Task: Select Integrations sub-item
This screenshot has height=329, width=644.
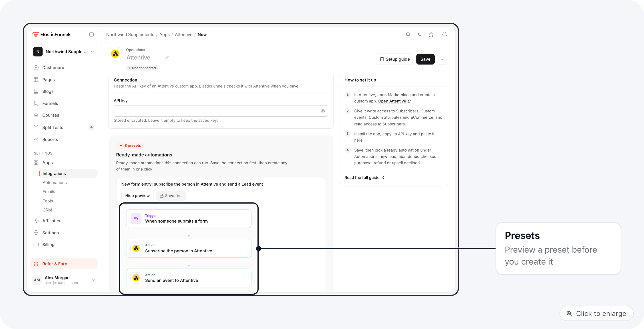Action: tap(69, 174)
